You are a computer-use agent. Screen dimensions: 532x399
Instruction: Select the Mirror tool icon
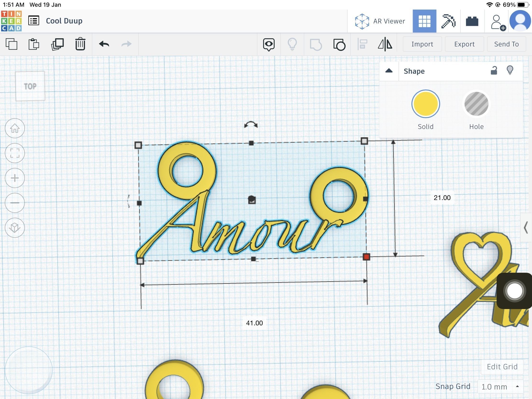click(x=385, y=44)
